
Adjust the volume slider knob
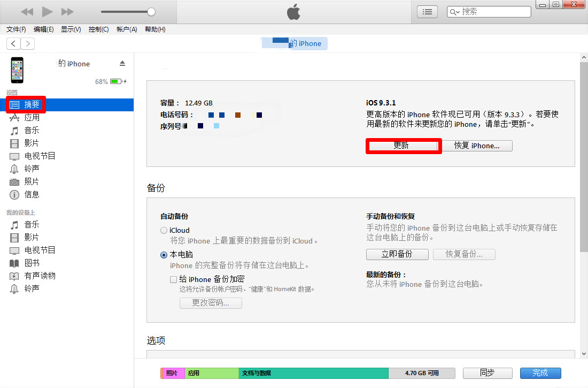[x=151, y=12]
